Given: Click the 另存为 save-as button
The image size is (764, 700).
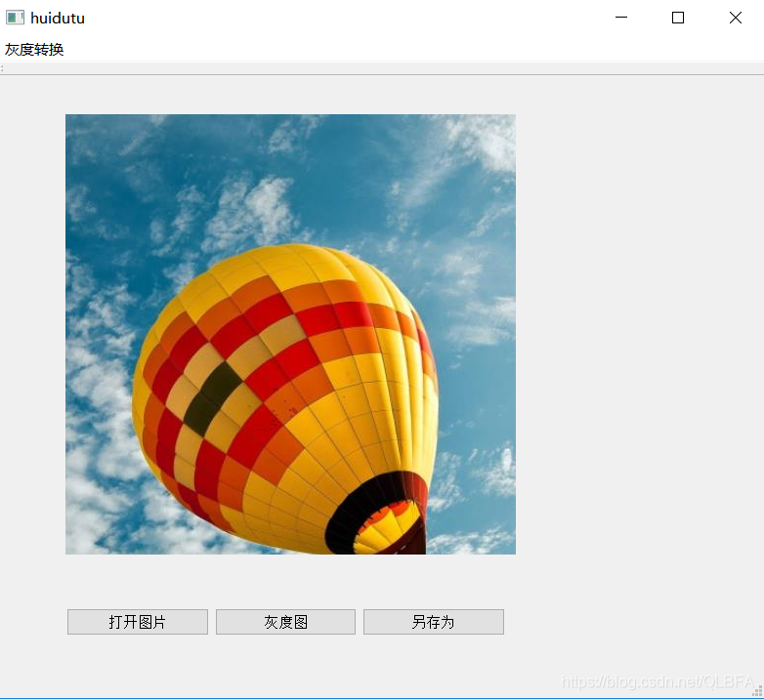Looking at the screenshot, I should click(x=434, y=622).
